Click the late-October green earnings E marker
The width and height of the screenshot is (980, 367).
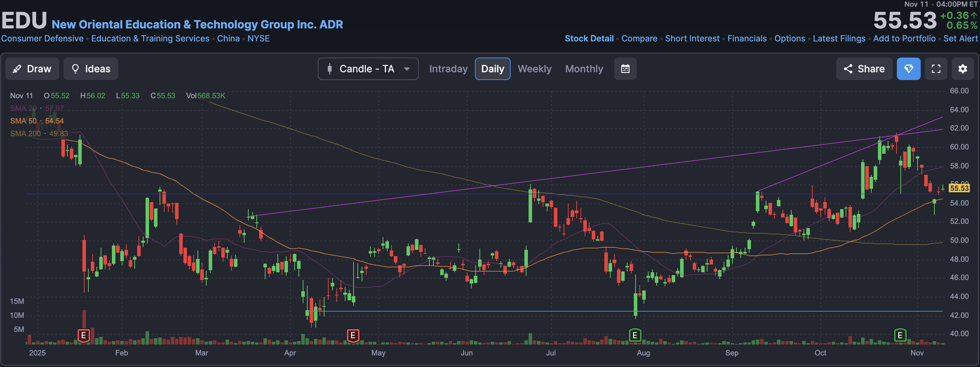900,335
